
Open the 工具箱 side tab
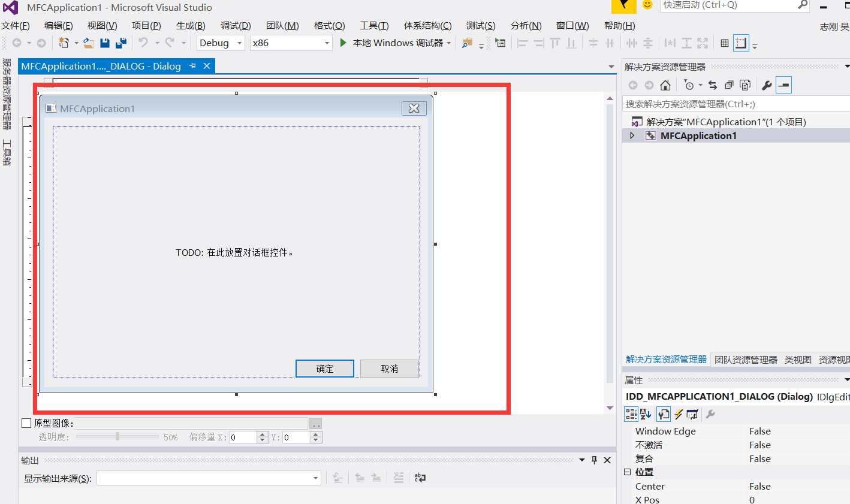pyautogui.click(x=7, y=152)
